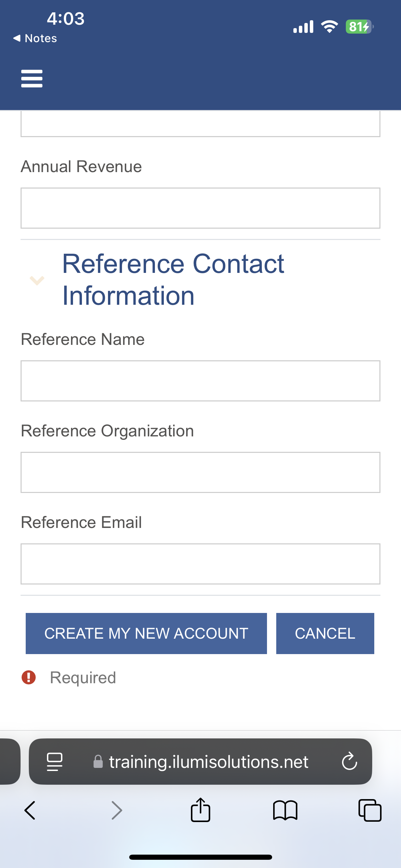Screen dimensions: 401x868
Task: Tap Safari forward arrow
Action: pos(117,810)
